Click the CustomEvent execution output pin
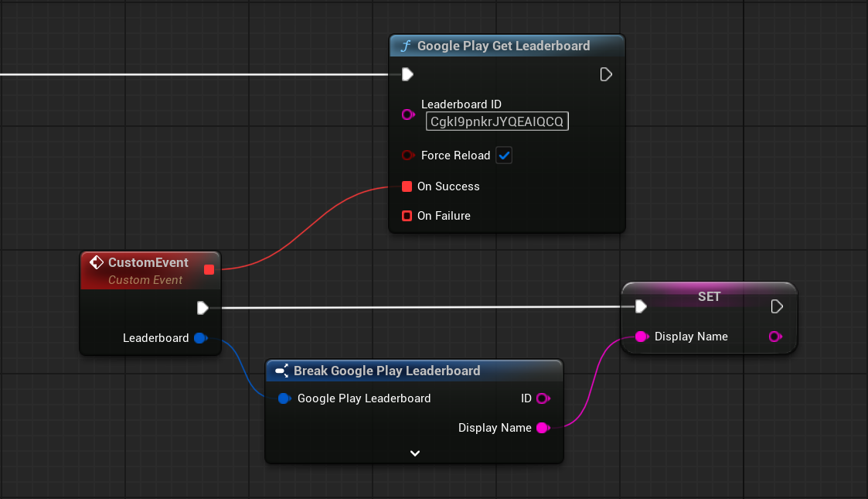Screen dimensions: 868x499 click(203, 308)
